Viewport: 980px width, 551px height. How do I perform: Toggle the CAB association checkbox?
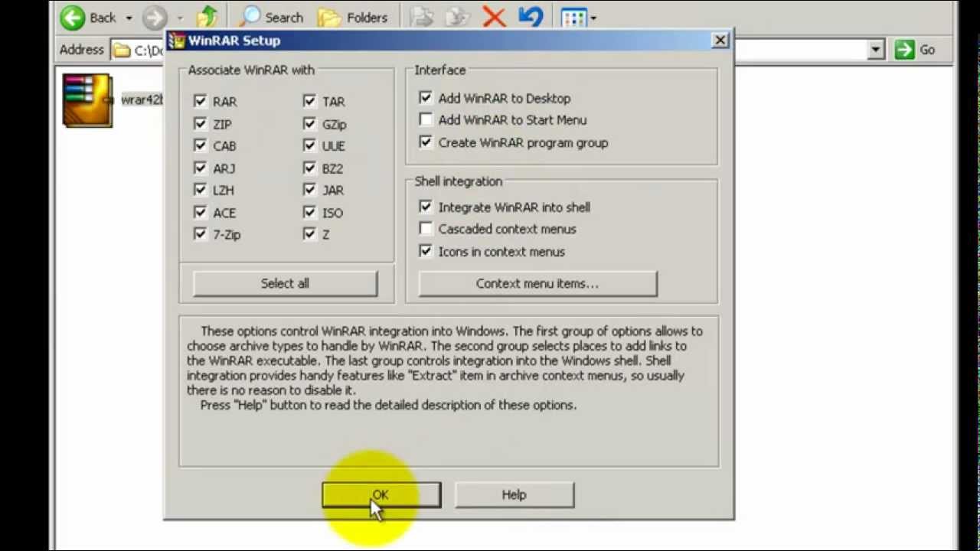point(201,145)
